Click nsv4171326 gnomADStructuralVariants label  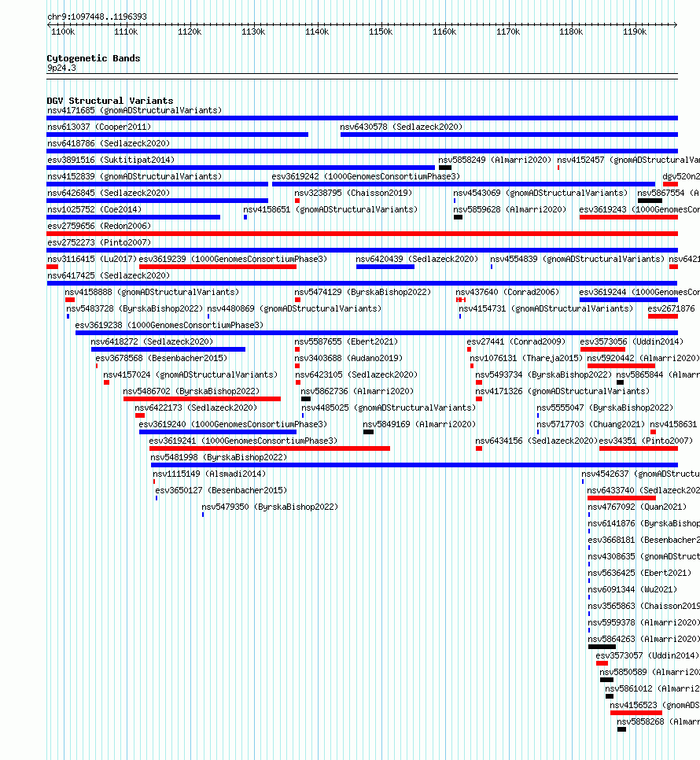[x=562, y=391]
